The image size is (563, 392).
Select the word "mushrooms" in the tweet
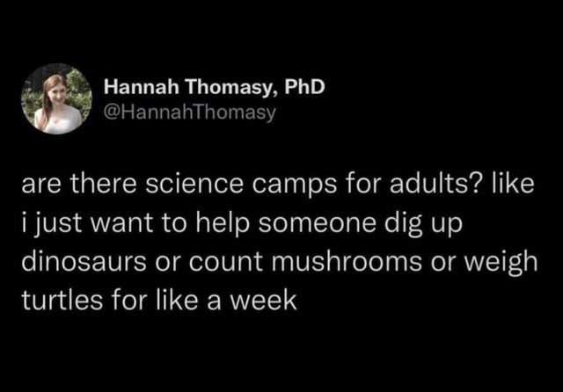point(347,261)
